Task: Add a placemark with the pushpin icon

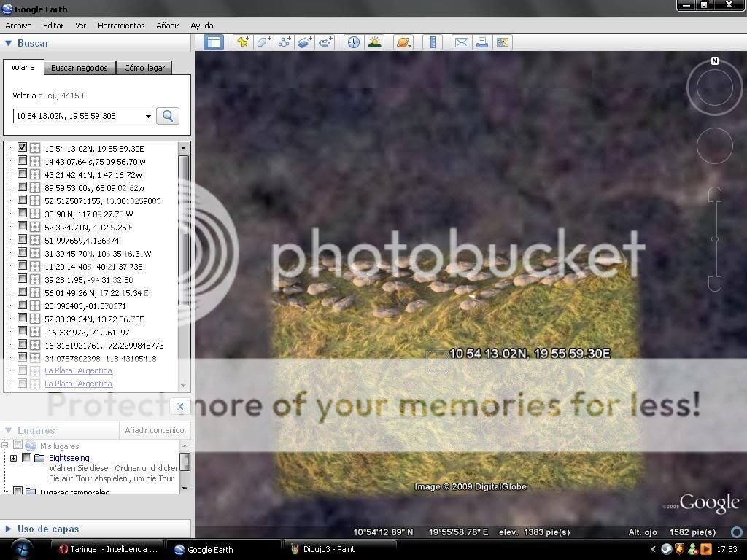Action: [x=243, y=42]
